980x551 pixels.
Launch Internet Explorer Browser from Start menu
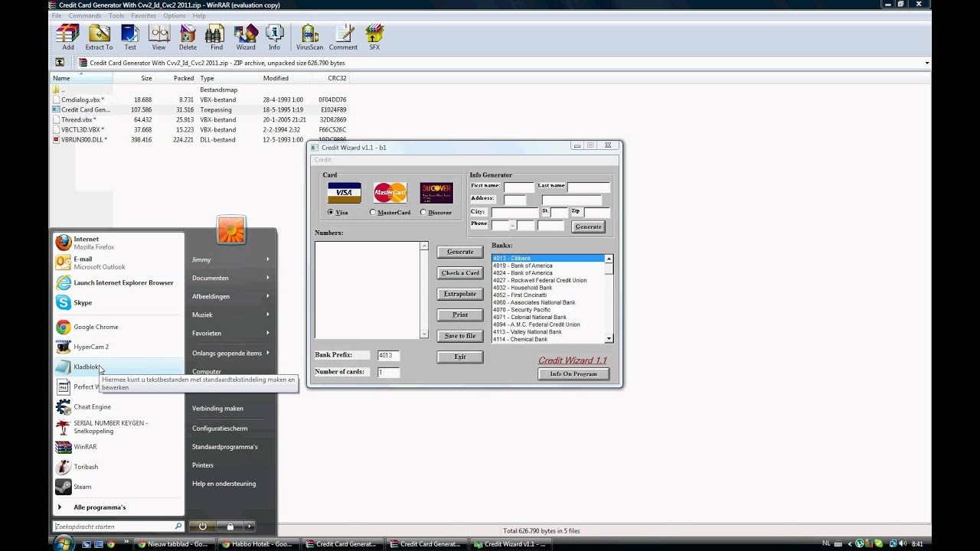click(x=119, y=282)
